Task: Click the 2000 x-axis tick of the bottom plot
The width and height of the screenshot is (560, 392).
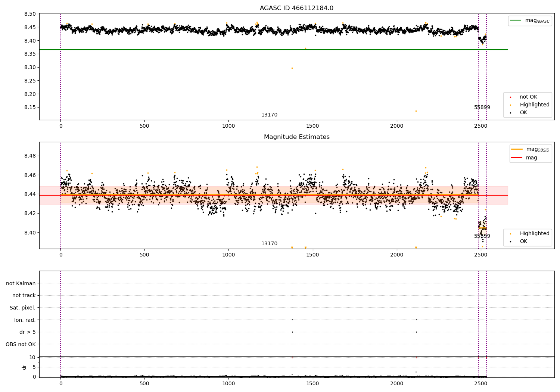Action: [x=396, y=383]
